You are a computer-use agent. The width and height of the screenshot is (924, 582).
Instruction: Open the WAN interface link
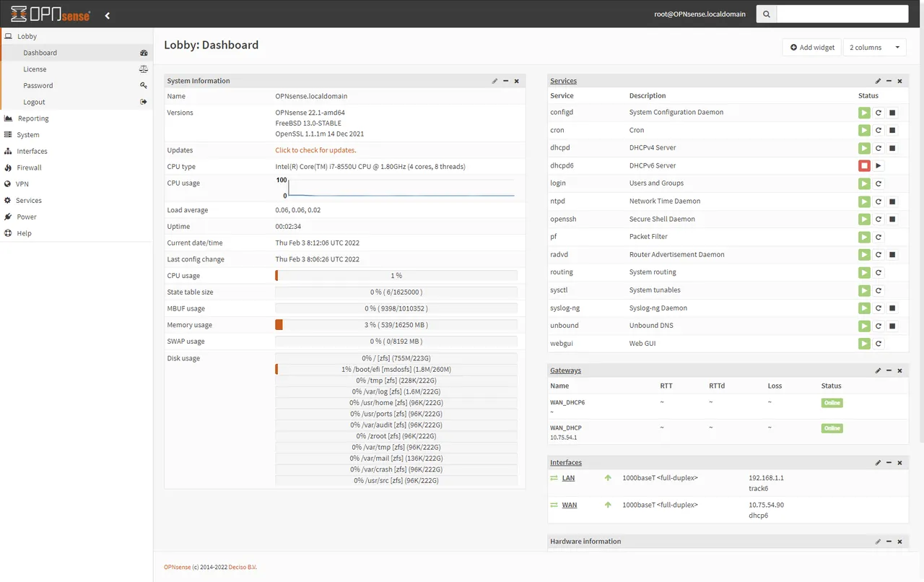pos(570,505)
